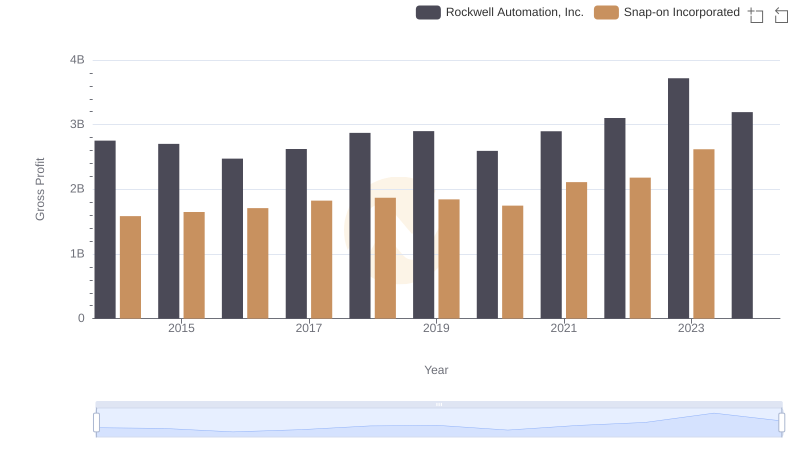
Task: Click the Rockwell bar for 2021
Action: click(551, 225)
